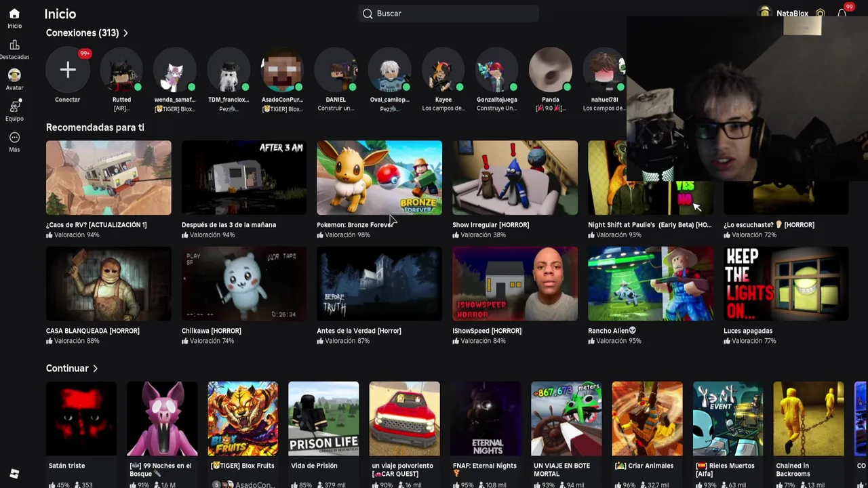Click ¿Lo escuchaste? [HORROR] title text
Image resolution: width=868 pixels, height=488 pixels.
pos(769,224)
